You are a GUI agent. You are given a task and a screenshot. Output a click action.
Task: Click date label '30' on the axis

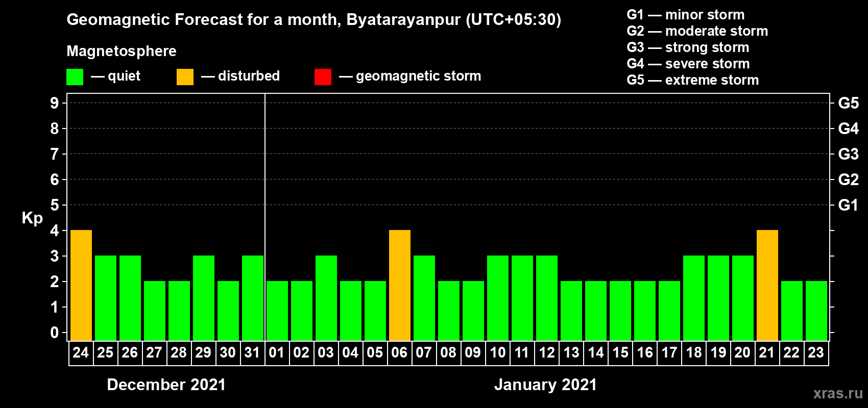(x=228, y=353)
